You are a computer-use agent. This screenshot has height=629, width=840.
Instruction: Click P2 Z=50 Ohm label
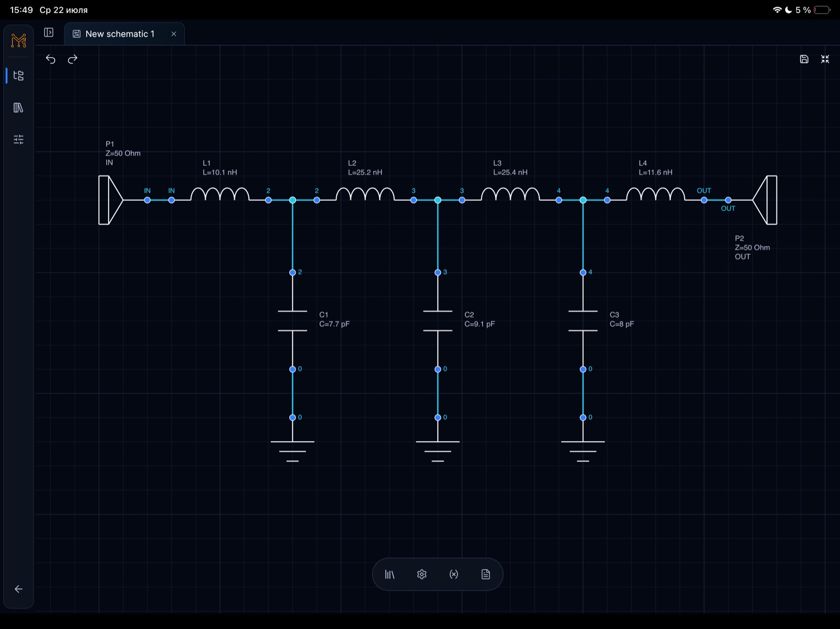[752, 248]
